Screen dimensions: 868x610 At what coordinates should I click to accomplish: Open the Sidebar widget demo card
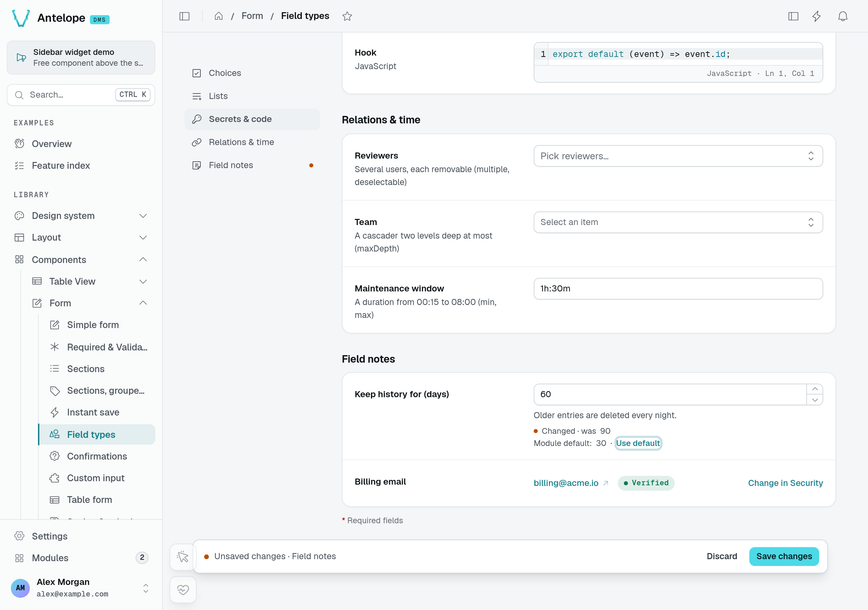81,58
